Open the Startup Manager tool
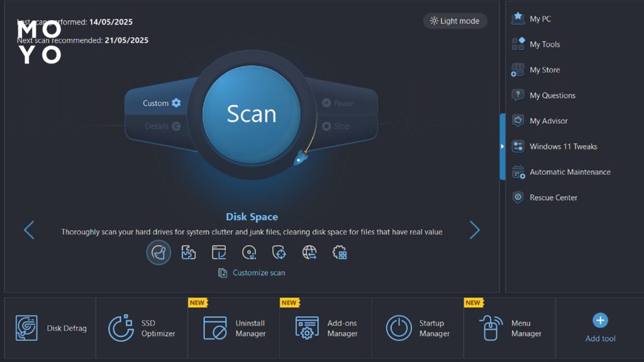The width and height of the screenshot is (644, 362). pyautogui.click(x=418, y=328)
